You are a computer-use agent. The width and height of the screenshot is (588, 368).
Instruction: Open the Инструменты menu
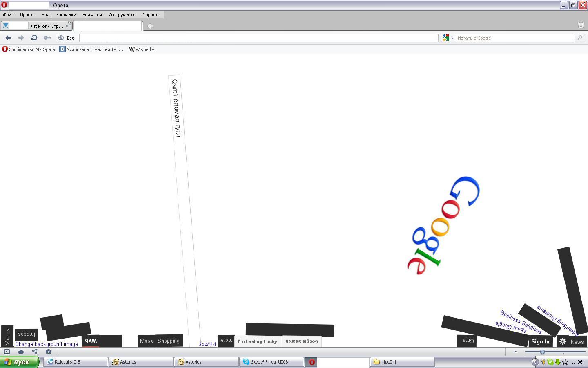pos(122,15)
